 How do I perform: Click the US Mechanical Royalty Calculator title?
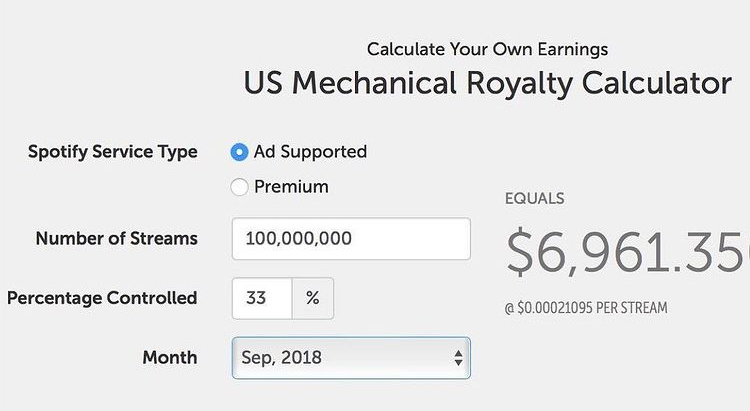pos(487,83)
